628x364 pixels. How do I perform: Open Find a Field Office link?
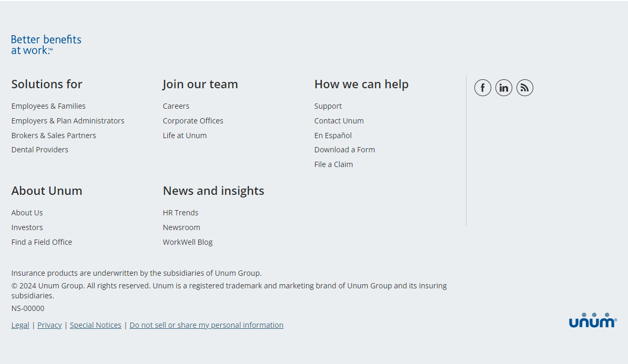[x=42, y=242]
